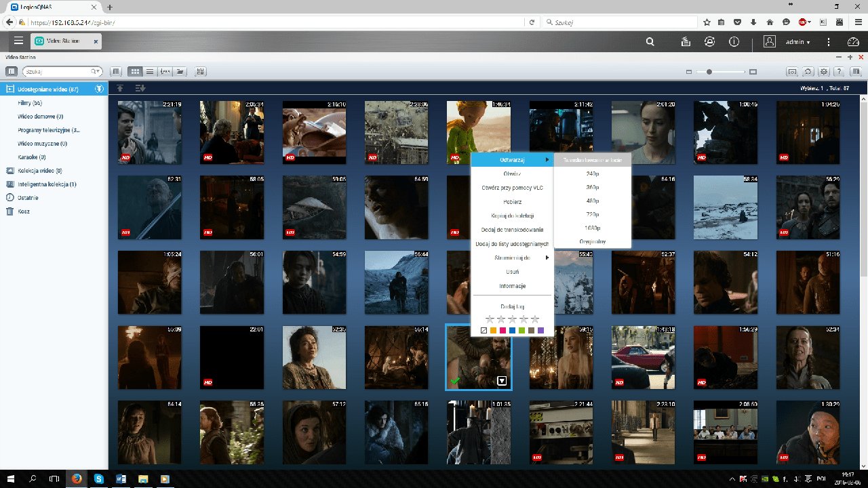Switch to folder view

coord(180,71)
